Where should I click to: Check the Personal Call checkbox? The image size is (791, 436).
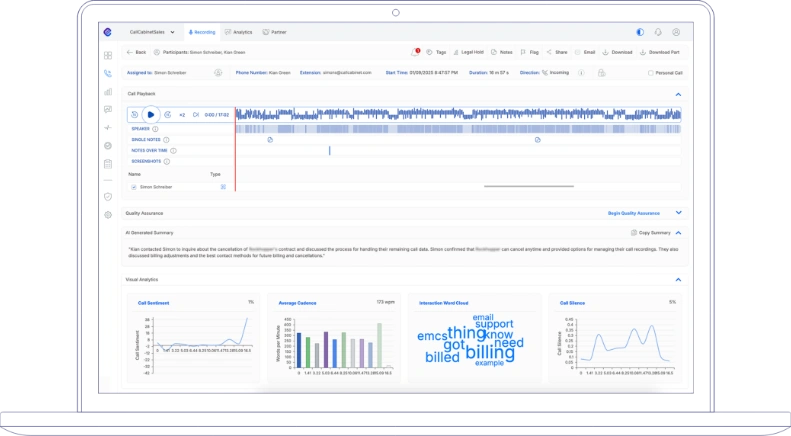pyautogui.click(x=650, y=73)
